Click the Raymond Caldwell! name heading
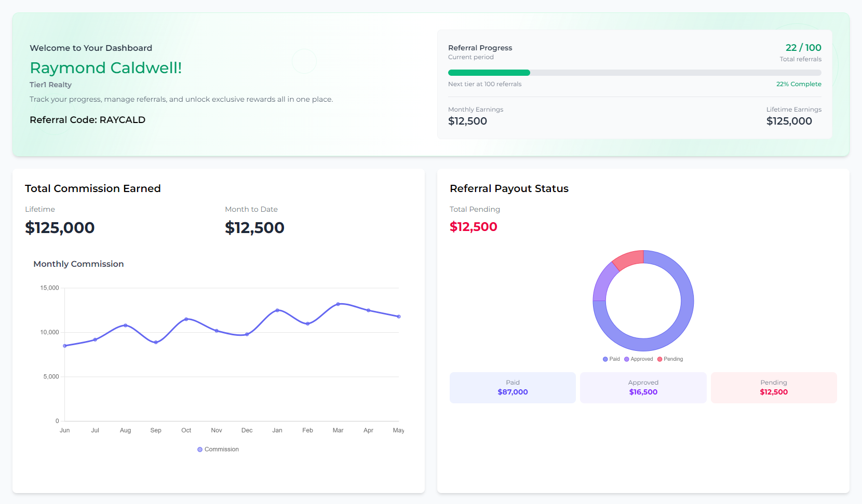 click(x=106, y=68)
